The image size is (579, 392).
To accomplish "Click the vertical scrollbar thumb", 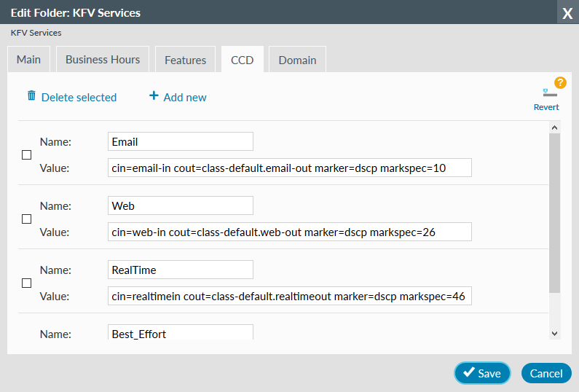I will [x=555, y=211].
